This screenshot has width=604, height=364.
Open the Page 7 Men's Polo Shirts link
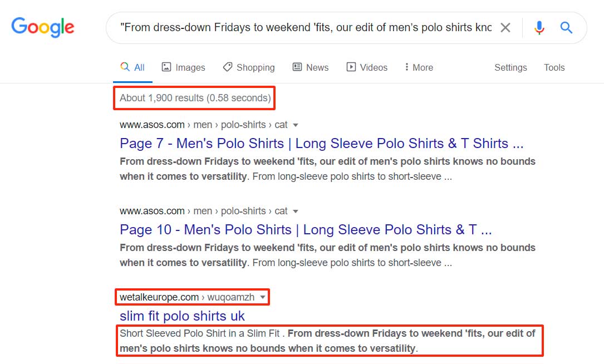tap(321, 144)
